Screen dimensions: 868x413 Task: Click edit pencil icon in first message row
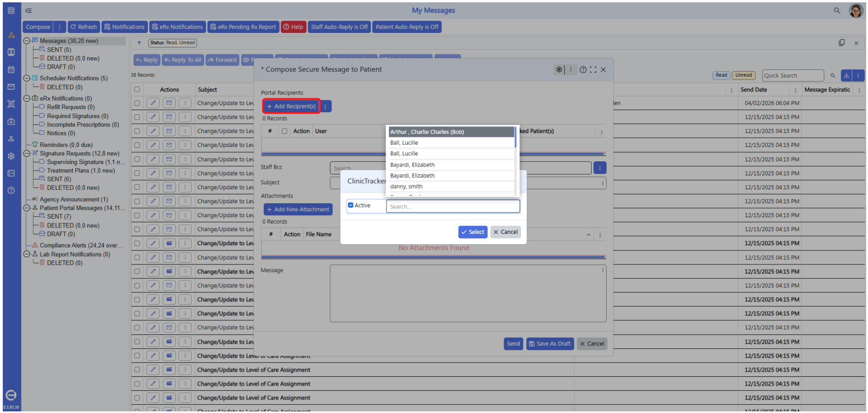pyautogui.click(x=153, y=103)
